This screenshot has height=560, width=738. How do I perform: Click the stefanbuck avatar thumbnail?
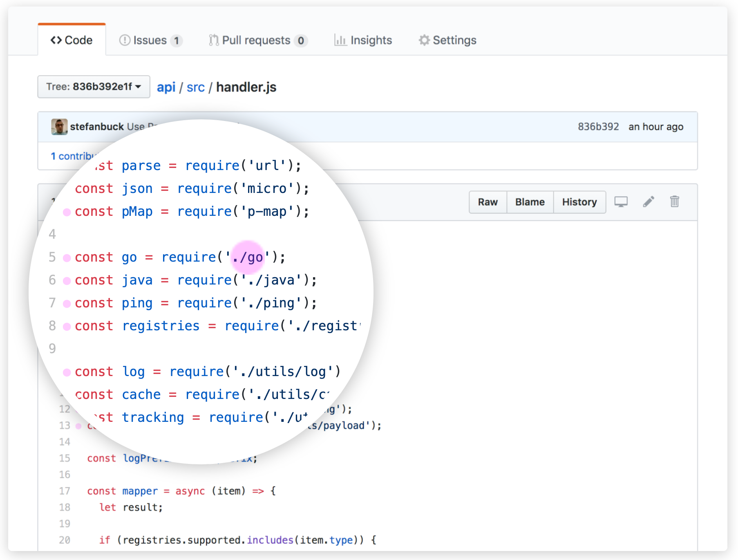tap(59, 127)
